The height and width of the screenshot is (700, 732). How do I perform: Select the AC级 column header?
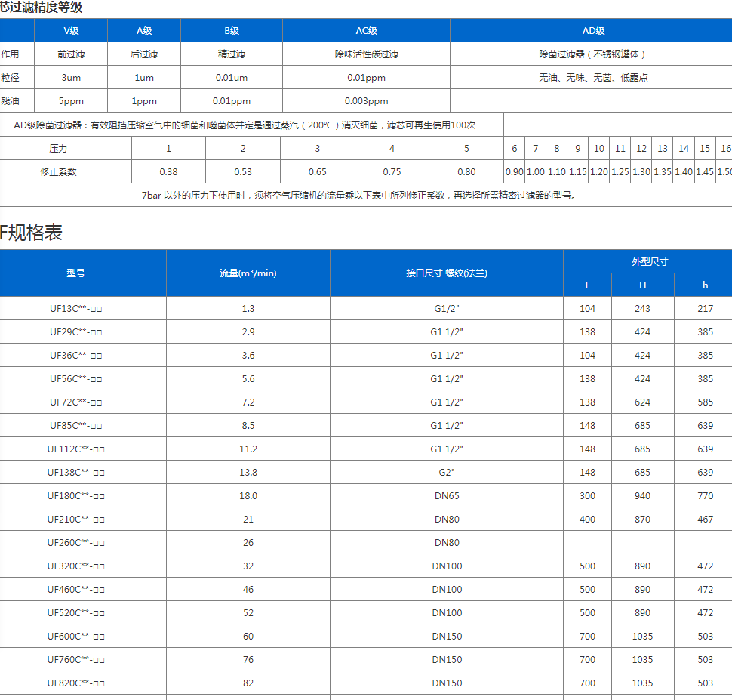364,30
